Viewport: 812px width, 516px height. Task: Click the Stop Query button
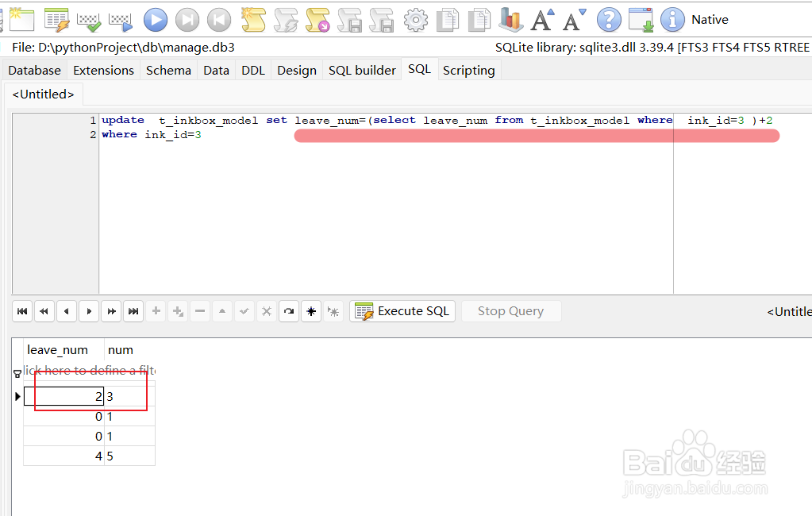tap(511, 311)
